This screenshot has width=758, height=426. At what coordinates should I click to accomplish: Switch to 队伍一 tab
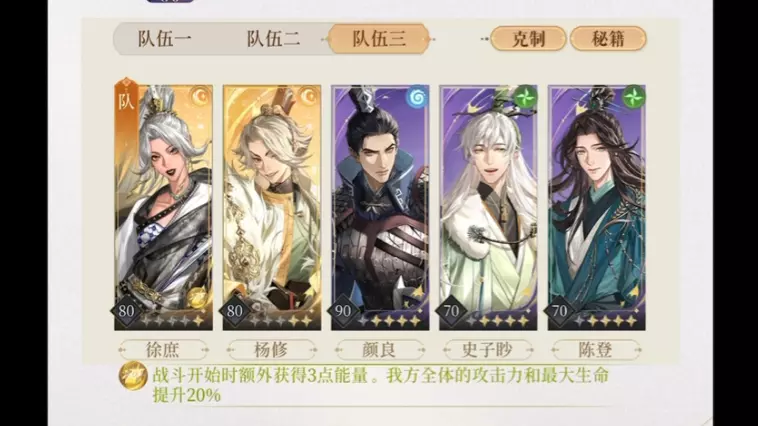[x=165, y=39]
